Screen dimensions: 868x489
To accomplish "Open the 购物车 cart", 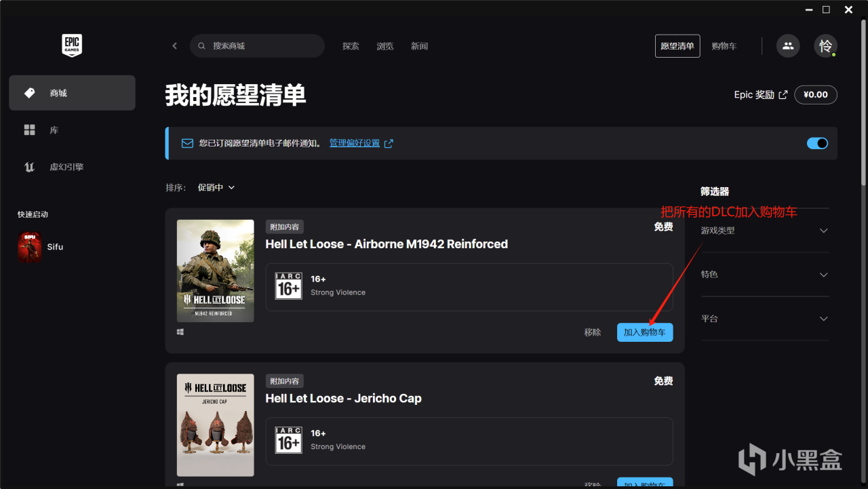I will [724, 46].
